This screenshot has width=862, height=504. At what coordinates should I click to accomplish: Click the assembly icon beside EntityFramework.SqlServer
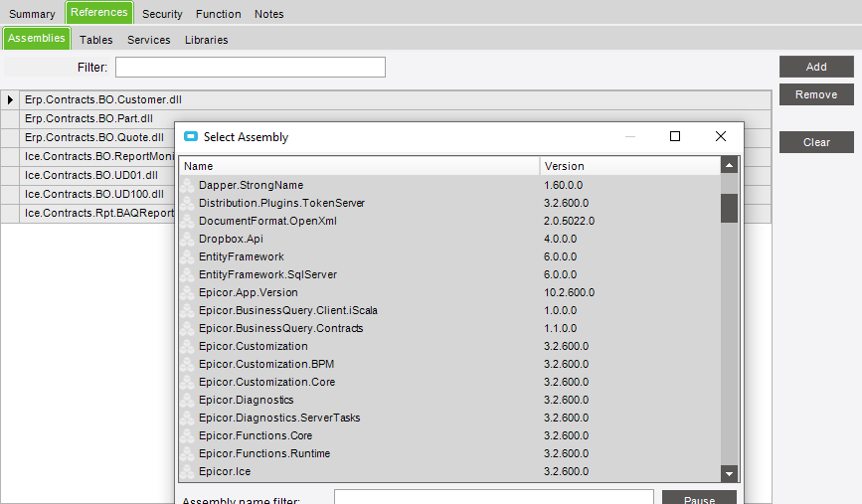click(x=188, y=274)
